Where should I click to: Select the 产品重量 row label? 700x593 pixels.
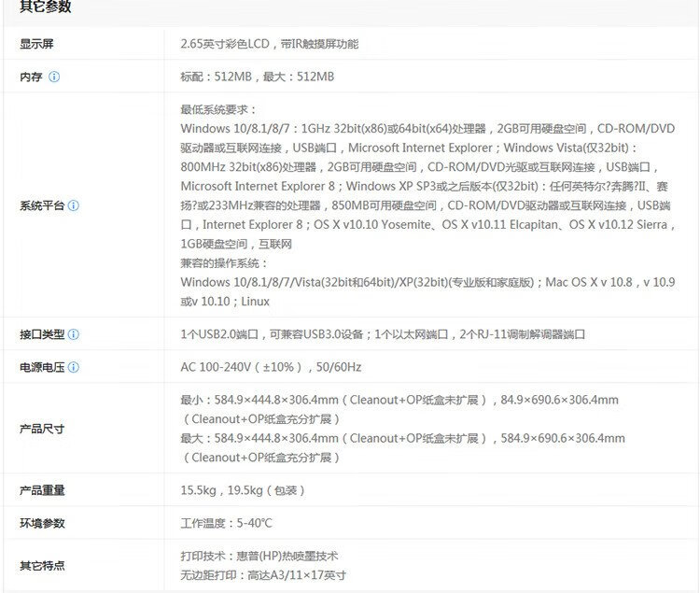tap(42, 490)
